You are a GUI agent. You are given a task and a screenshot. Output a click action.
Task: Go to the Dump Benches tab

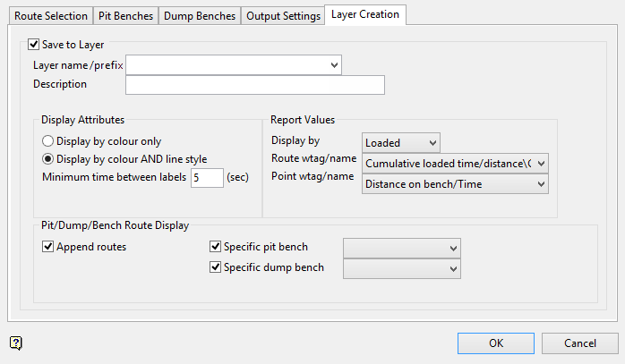200,16
